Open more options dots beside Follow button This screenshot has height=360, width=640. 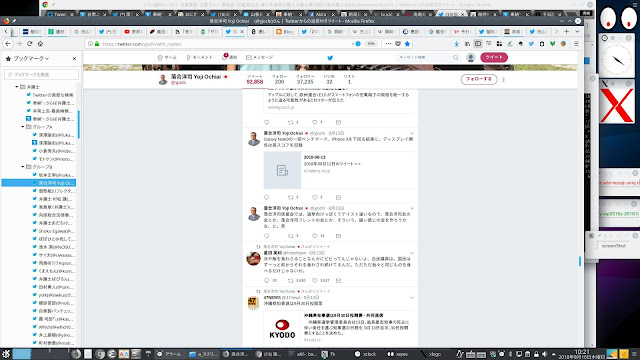pos(504,80)
